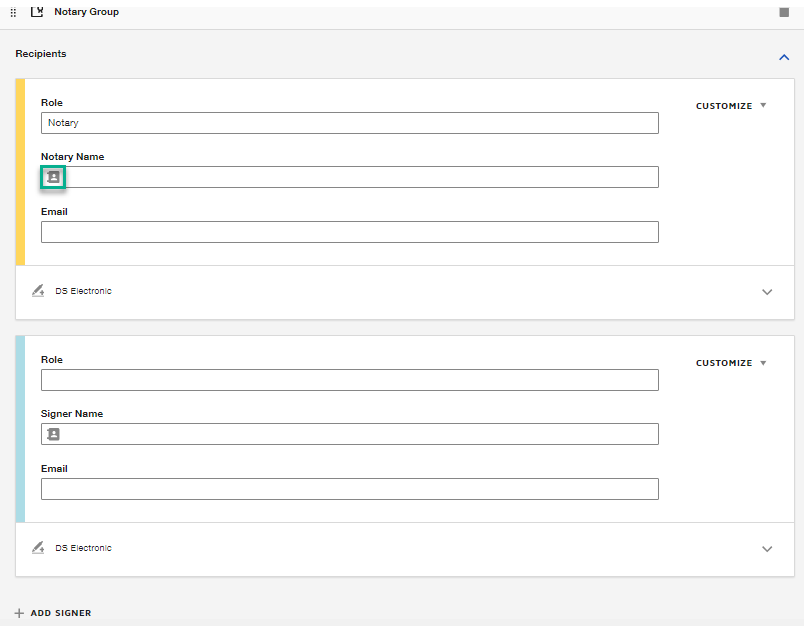Expand the Notary's DS Electronic signature options

pos(767,292)
